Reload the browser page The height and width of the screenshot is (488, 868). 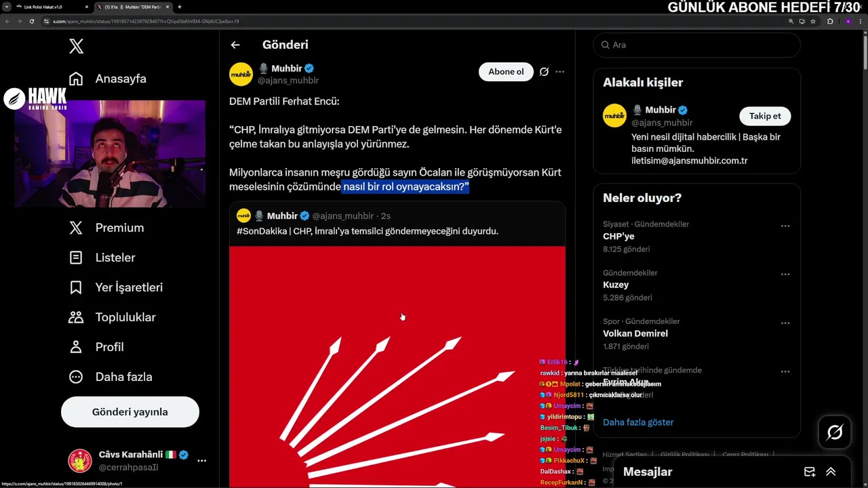tap(31, 21)
